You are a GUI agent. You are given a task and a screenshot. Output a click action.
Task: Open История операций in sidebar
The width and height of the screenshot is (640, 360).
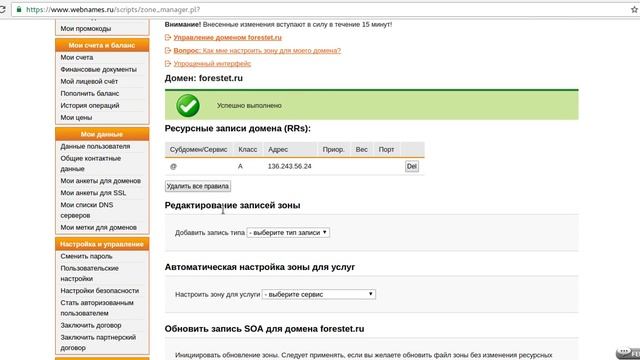point(90,105)
